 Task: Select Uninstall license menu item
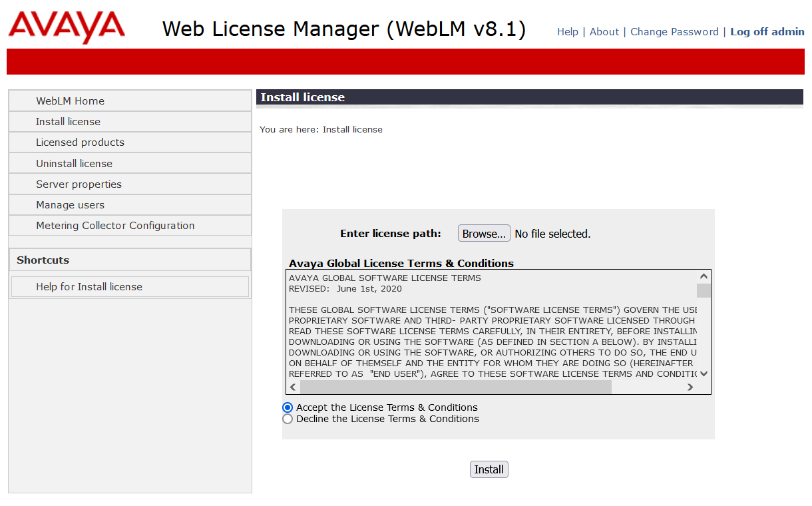point(130,164)
